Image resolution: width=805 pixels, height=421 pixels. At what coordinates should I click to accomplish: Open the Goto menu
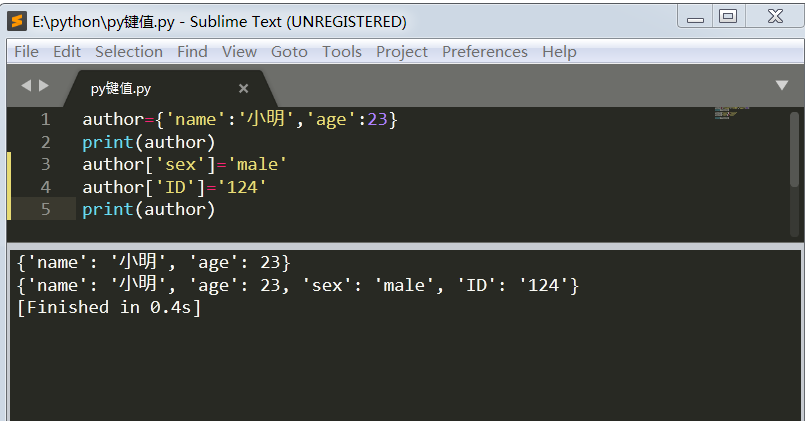coord(289,52)
